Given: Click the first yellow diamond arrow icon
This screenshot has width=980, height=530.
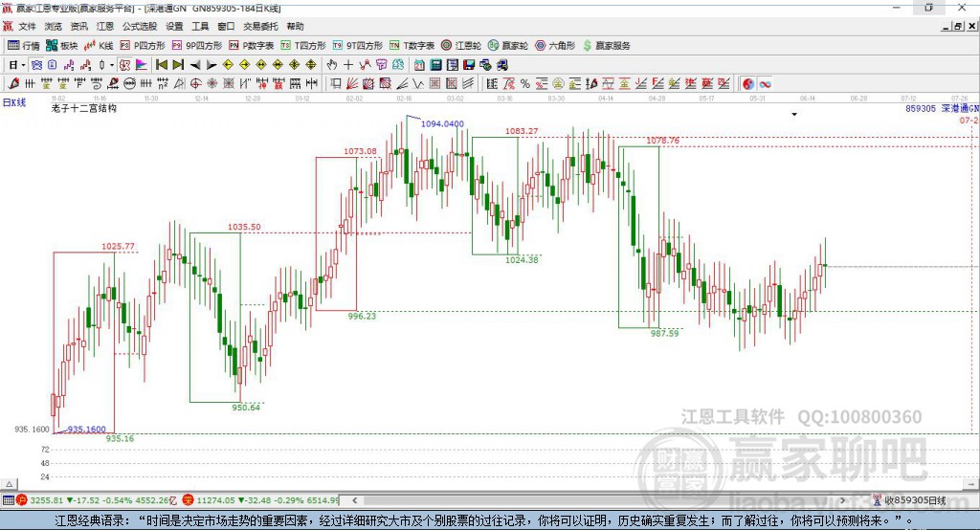Looking at the screenshot, I should pyautogui.click(x=228, y=65).
